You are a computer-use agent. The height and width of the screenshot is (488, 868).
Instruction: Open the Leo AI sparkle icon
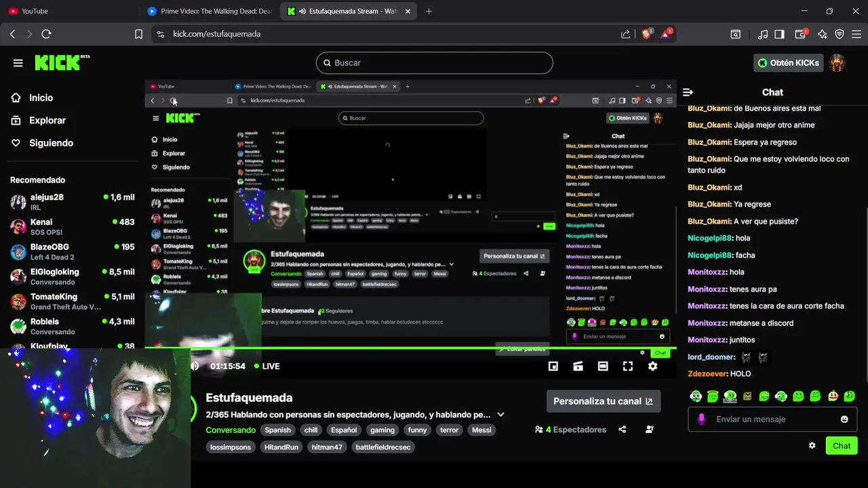pyautogui.click(x=822, y=34)
